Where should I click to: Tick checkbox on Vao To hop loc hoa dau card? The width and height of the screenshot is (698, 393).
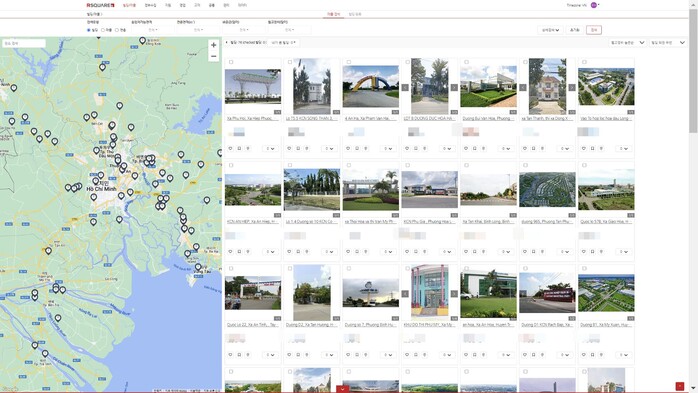584,62
